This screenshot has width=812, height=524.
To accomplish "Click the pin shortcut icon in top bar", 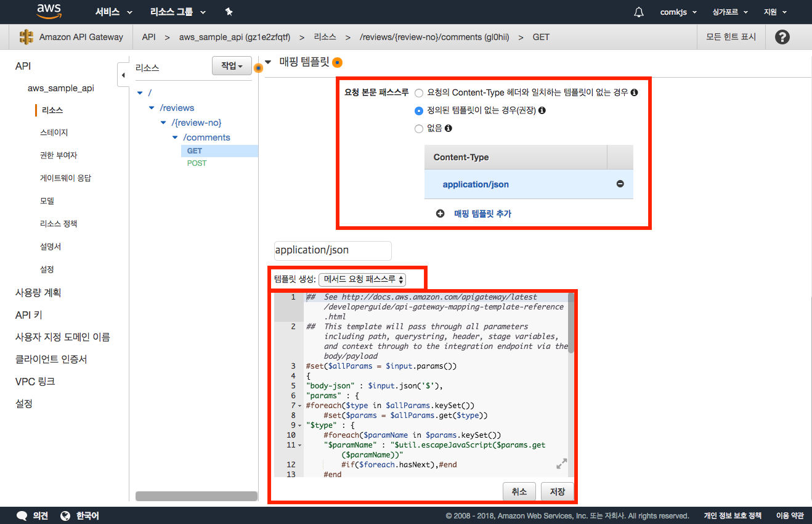I will [229, 12].
